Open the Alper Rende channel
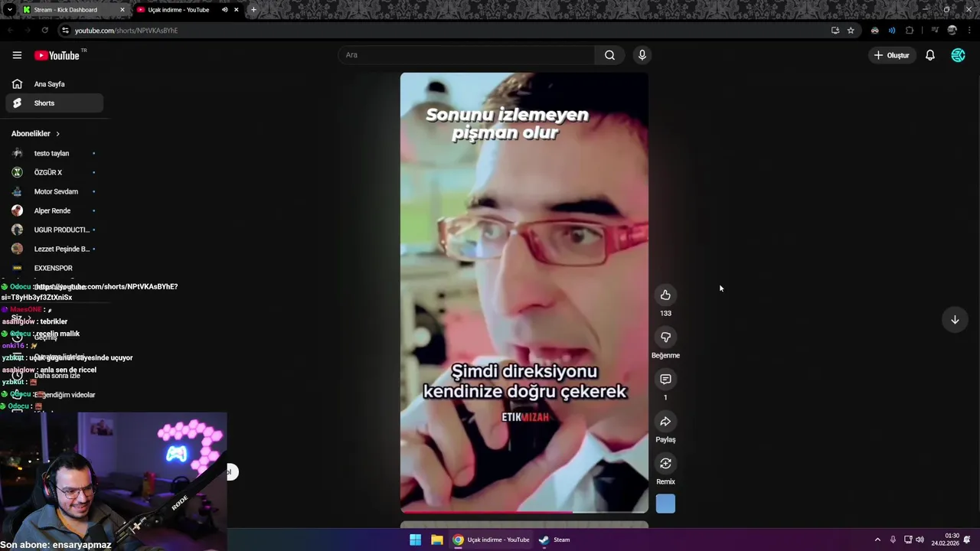Image resolution: width=980 pixels, height=551 pixels. tap(54, 210)
